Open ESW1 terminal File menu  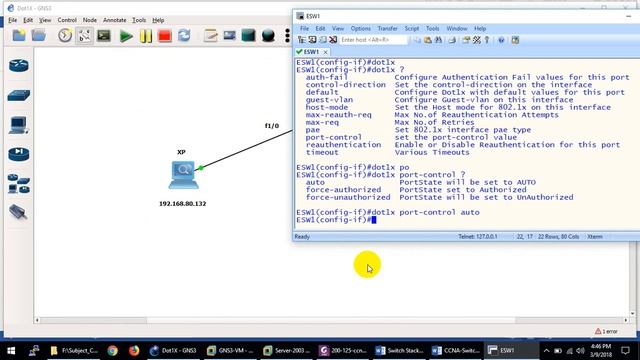[x=304, y=29]
